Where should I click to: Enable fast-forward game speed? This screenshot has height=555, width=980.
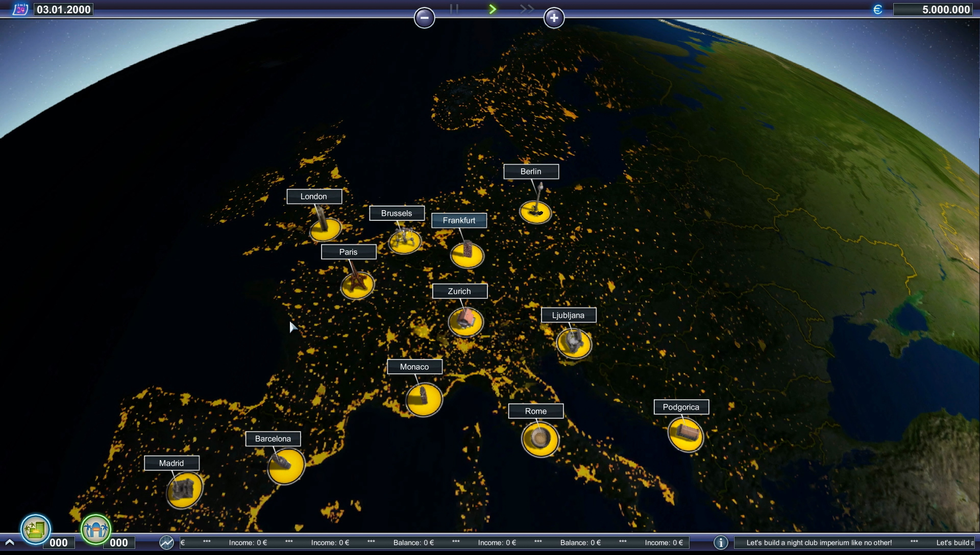point(526,8)
